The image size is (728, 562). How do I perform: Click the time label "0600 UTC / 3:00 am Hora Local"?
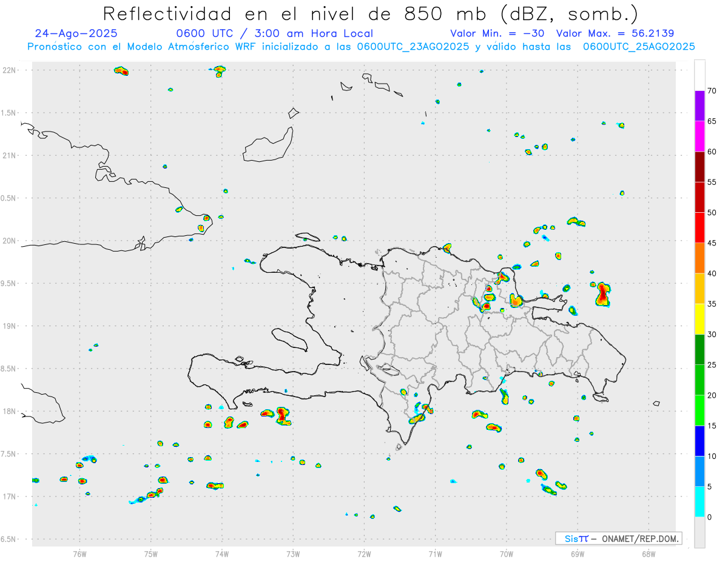pyautogui.click(x=275, y=33)
